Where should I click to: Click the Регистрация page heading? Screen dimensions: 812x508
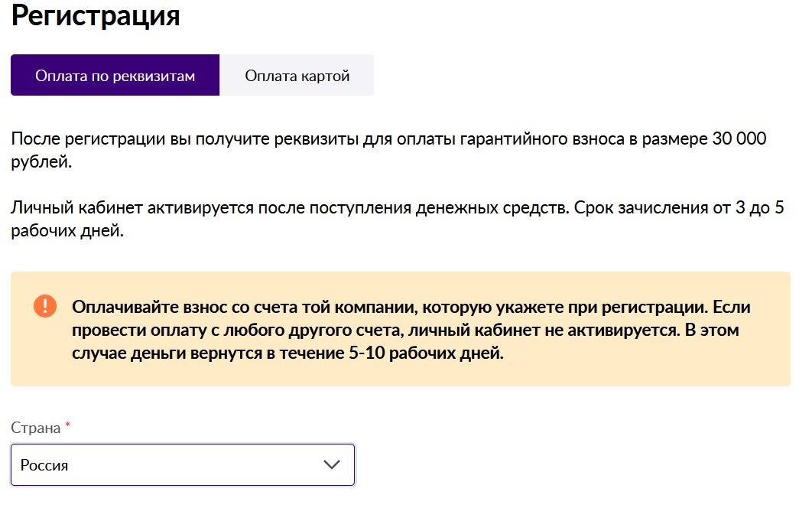click(x=96, y=15)
